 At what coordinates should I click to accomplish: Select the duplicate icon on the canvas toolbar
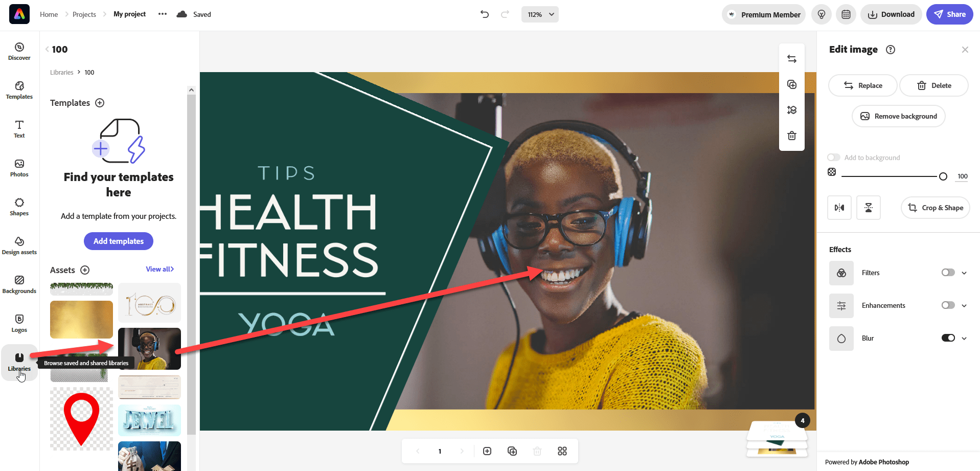(x=792, y=84)
